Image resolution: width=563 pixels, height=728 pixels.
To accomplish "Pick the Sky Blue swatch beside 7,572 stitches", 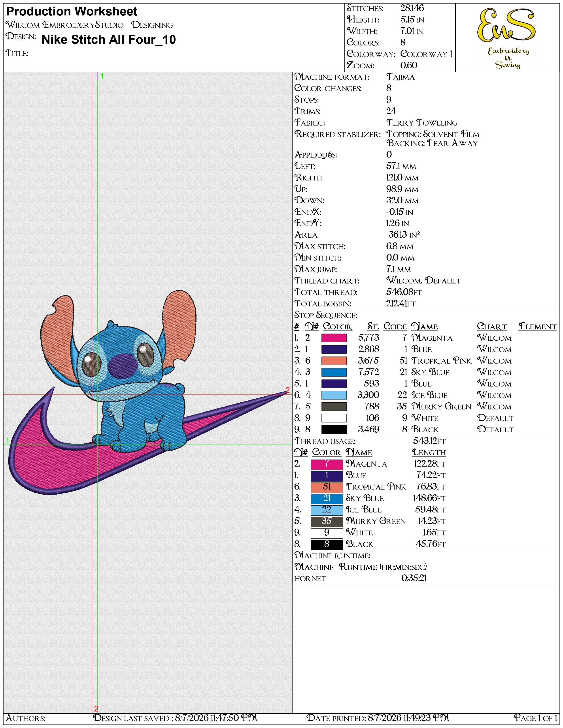I will [x=334, y=372].
